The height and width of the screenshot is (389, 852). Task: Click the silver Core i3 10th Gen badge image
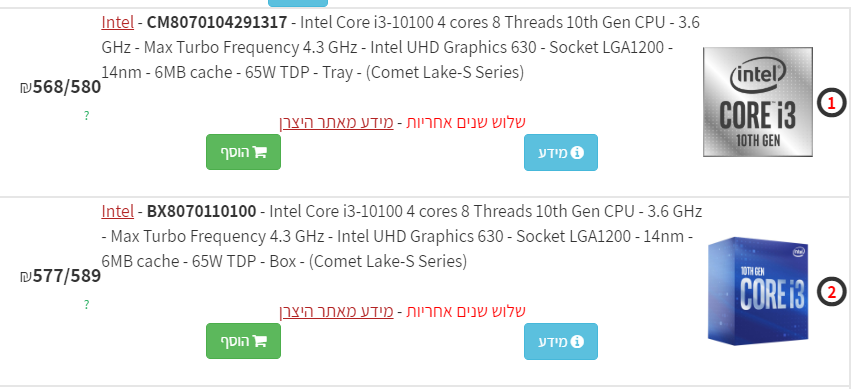click(758, 102)
